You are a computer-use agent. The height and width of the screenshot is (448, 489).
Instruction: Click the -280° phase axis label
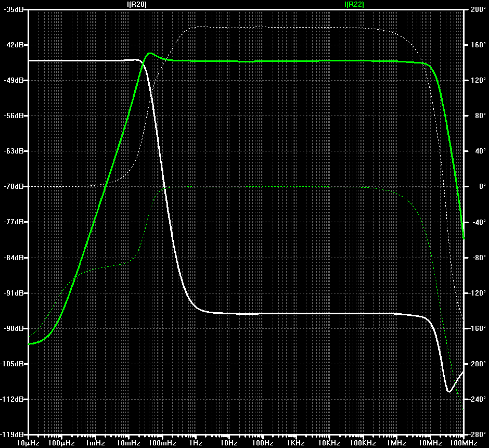point(477,434)
